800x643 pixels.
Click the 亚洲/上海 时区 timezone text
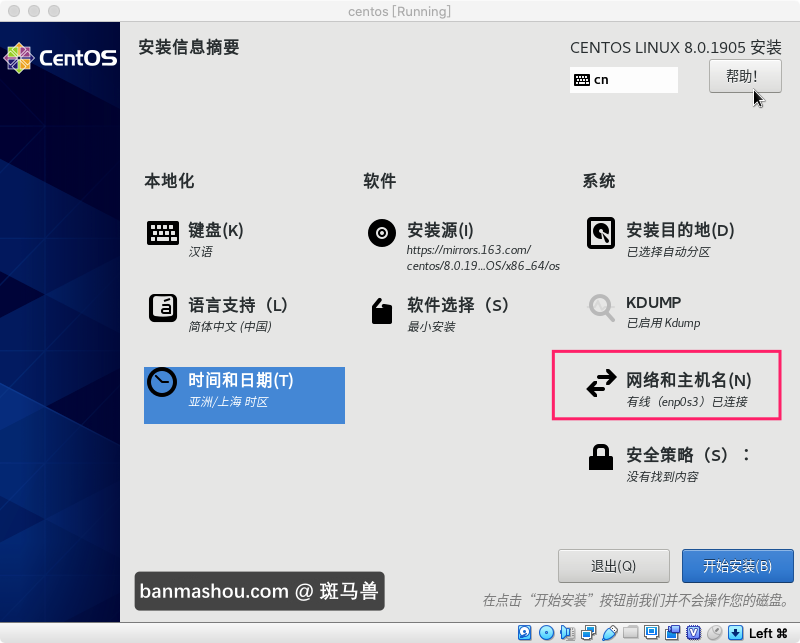pos(228,402)
